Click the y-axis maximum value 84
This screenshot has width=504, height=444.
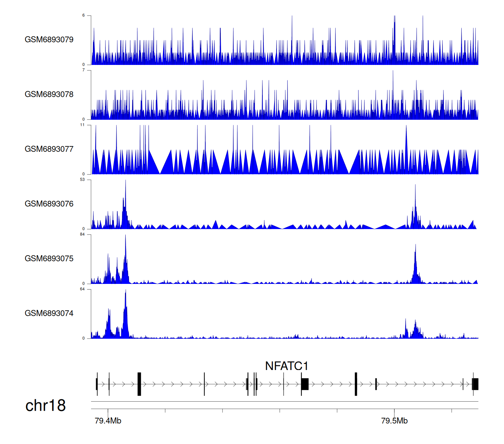(82, 234)
